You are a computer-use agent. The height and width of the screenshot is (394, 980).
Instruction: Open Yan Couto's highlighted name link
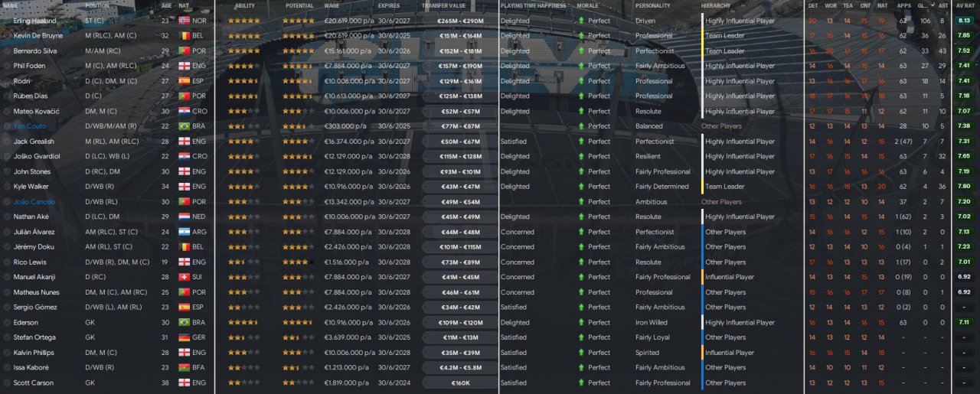click(29, 126)
